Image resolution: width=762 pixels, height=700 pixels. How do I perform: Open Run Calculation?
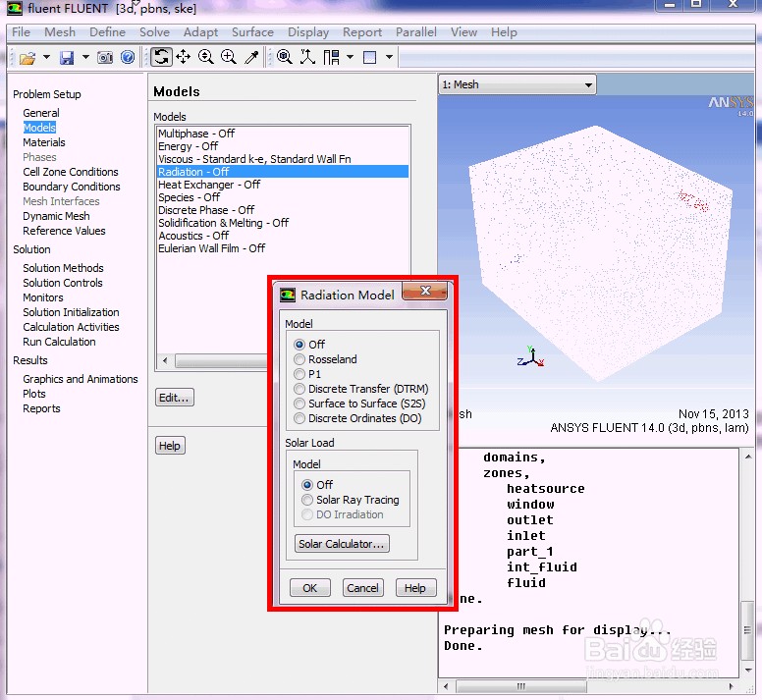click(x=59, y=342)
